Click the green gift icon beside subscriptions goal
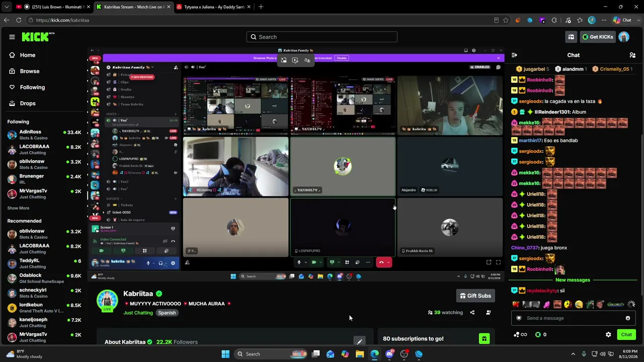The image size is (644, 362). [x=484, y=339]
